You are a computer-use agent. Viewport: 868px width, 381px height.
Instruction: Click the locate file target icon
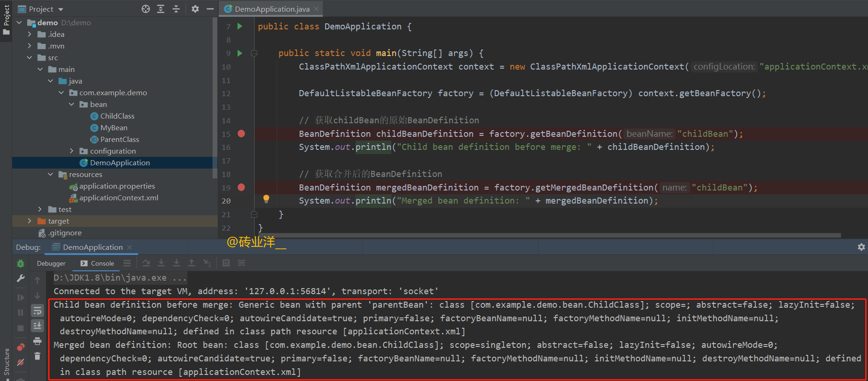pyautogui.click(x=146, y=9)
